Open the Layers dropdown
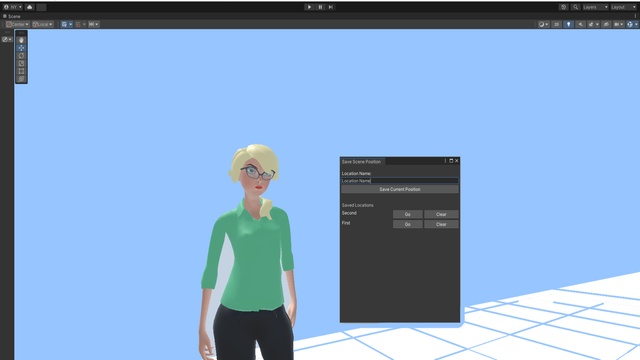 tap(595, 7)
